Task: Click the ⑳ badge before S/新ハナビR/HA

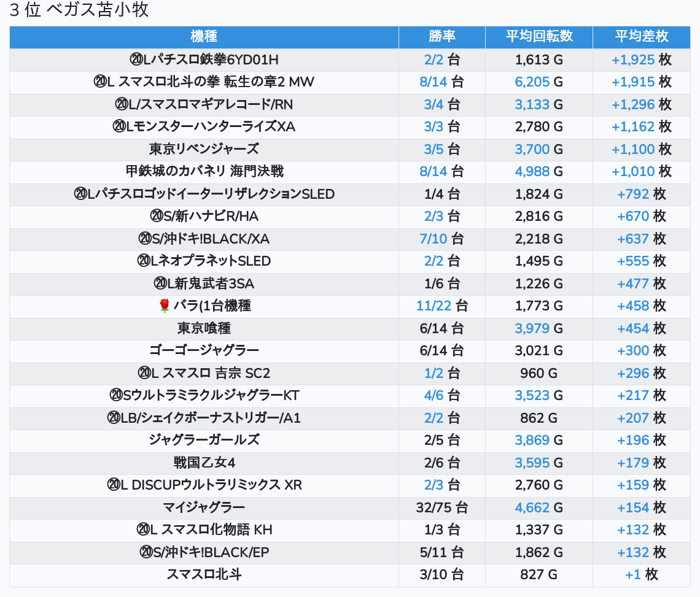Action: coord(156,216)
